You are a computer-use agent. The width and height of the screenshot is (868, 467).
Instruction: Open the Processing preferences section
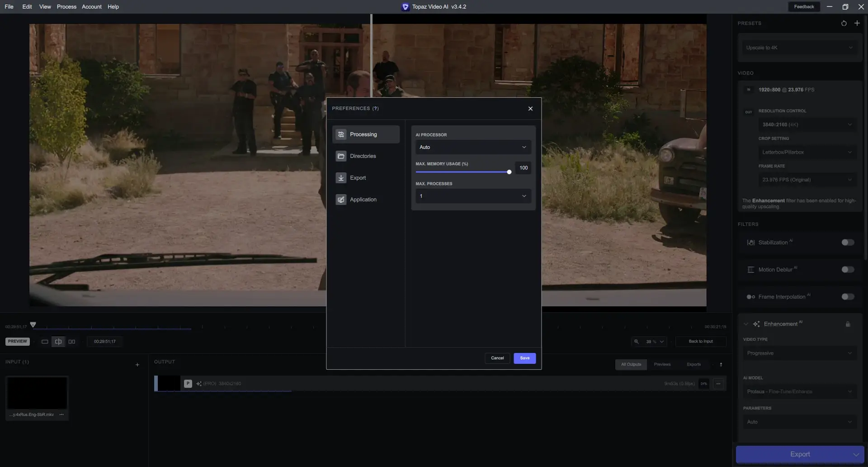click(x=366, y=134)
